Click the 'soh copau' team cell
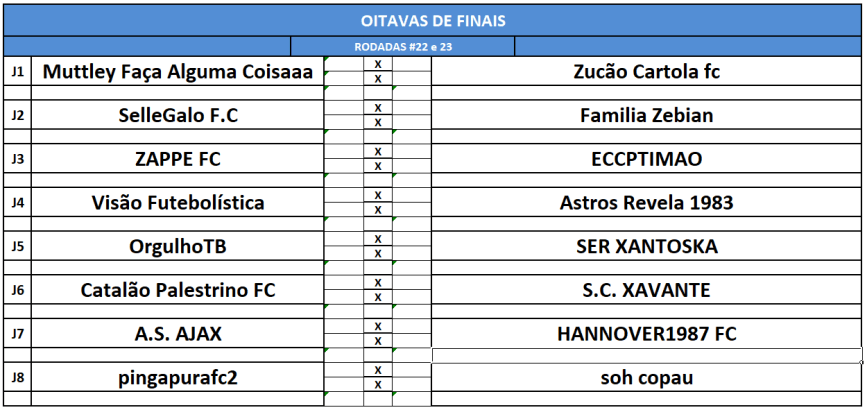The height and width of the screenshot is (410, 867). click(646, 378)
